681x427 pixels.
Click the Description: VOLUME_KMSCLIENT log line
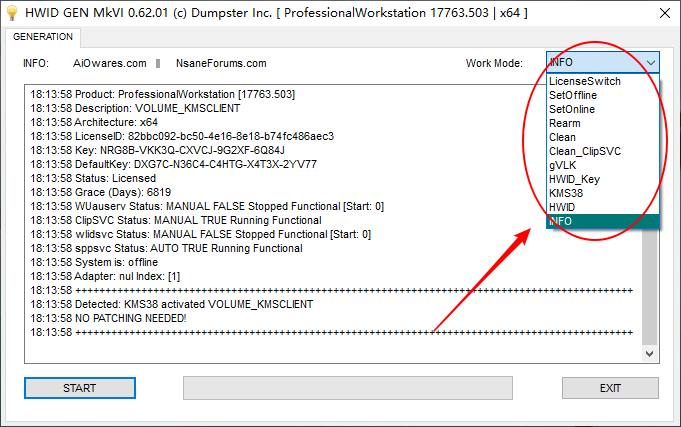(135, 108)
